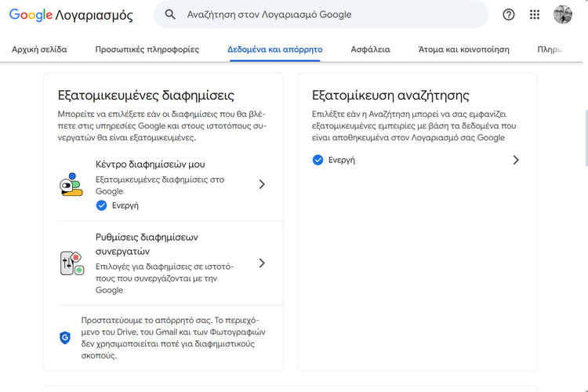
Task: Open the profile avatar picture
Action: coord(562,15)
